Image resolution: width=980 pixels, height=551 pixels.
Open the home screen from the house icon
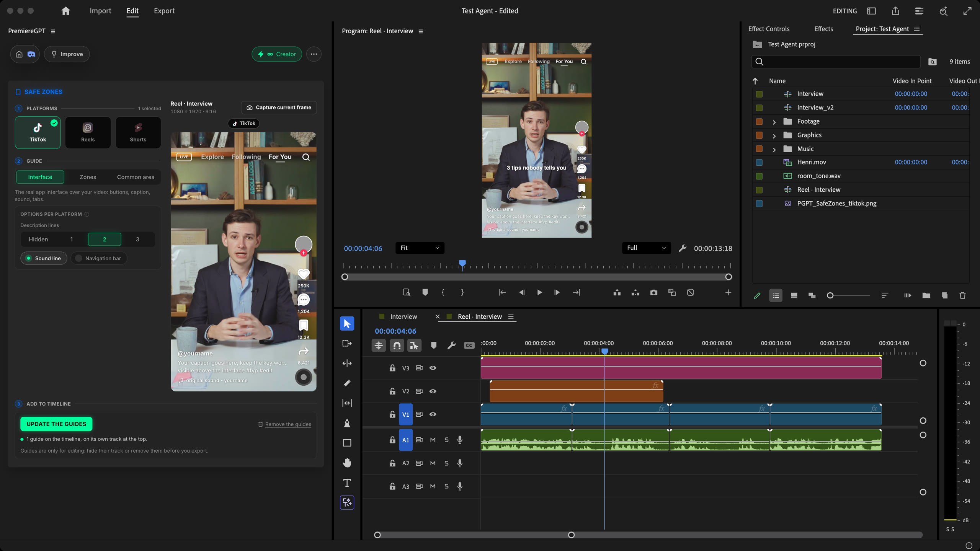tap(66, 11)
